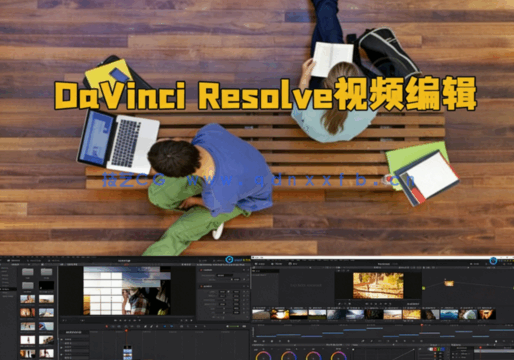
Task: Toggle the green channel button in the Curves palette
Action: coord(439,349)
